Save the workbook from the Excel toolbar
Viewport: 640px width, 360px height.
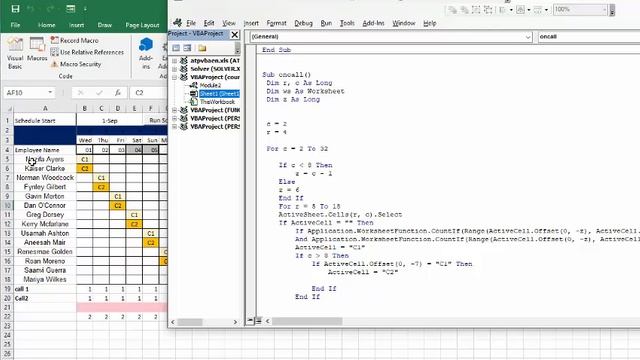15,9
